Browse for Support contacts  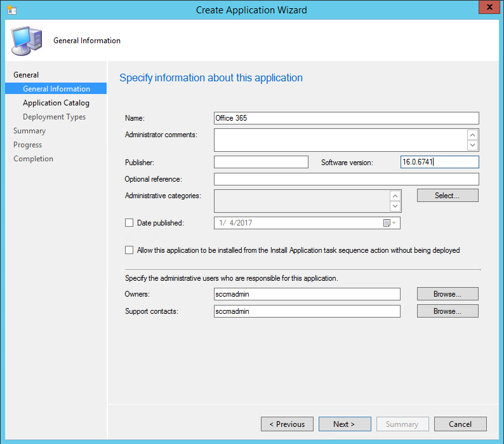point(447,311)
